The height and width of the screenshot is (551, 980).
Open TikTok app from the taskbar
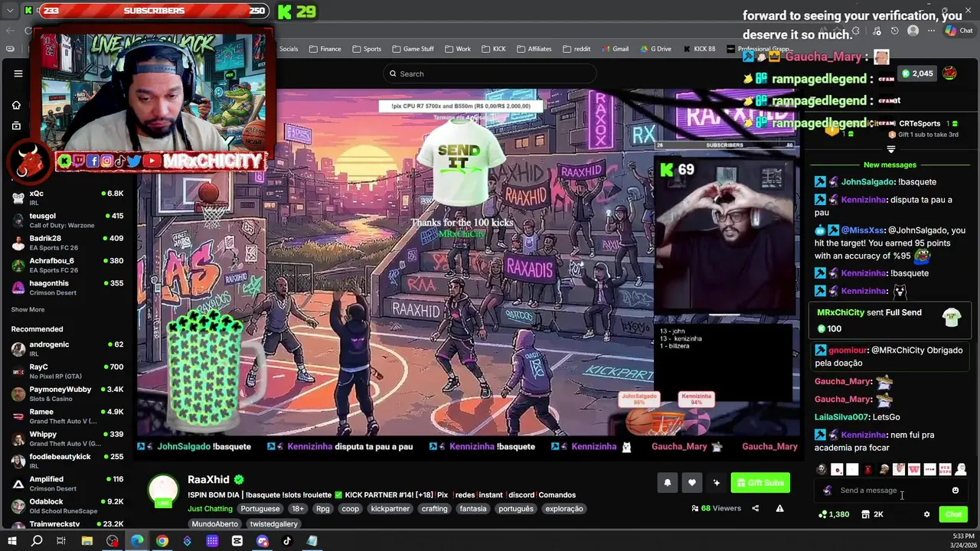pos(287,541)
